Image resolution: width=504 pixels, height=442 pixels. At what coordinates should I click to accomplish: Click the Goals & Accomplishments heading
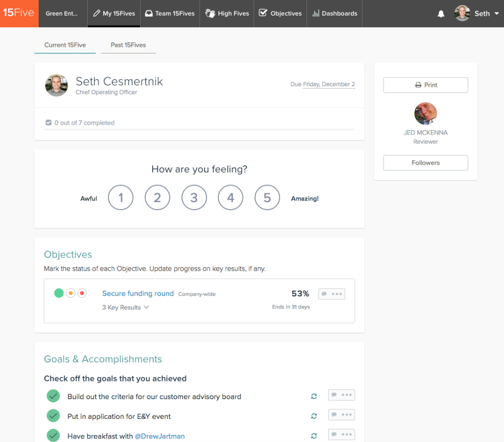coord(103,359)
